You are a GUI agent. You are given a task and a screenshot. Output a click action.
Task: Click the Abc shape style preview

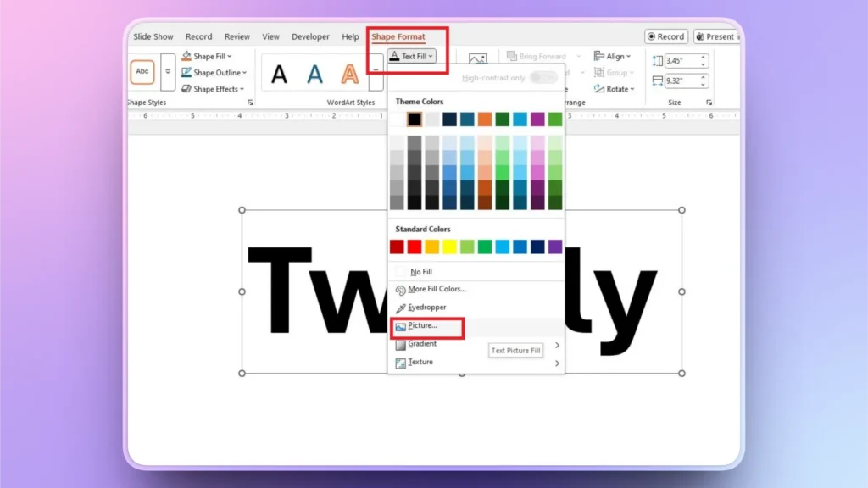pos(142,71)
